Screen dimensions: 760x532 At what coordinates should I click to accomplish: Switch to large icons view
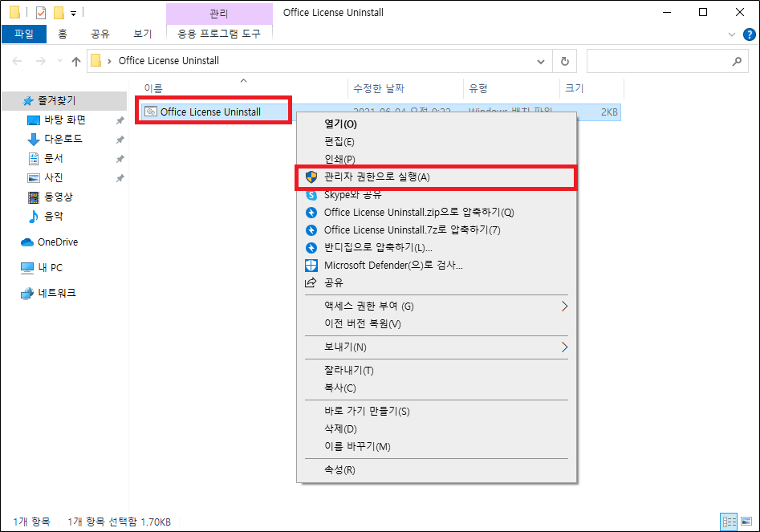(x=747, y=522)
